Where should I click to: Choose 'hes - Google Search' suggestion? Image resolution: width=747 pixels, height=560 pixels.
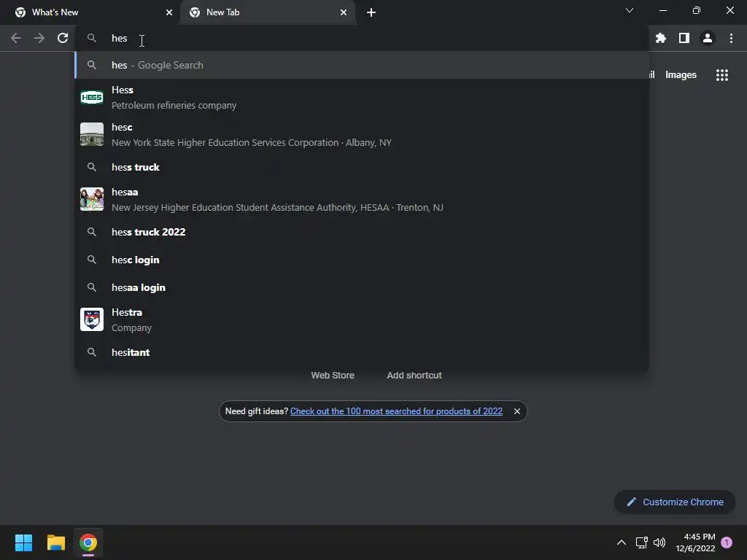point(362,65)
